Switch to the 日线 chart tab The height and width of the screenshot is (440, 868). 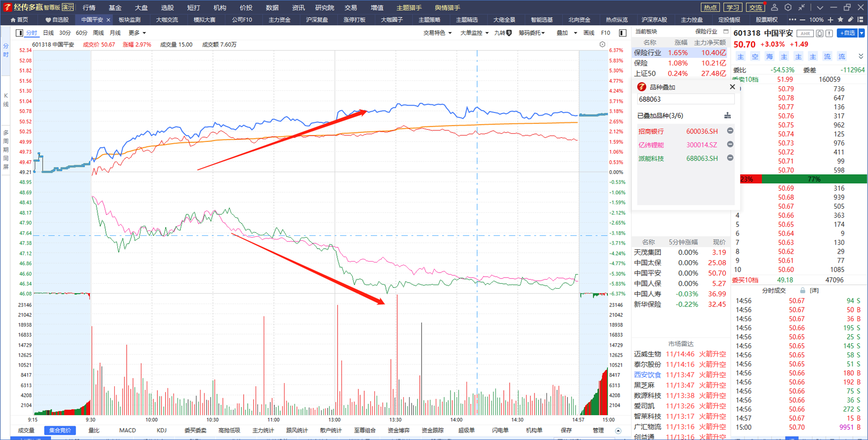(x=48, y=33)
